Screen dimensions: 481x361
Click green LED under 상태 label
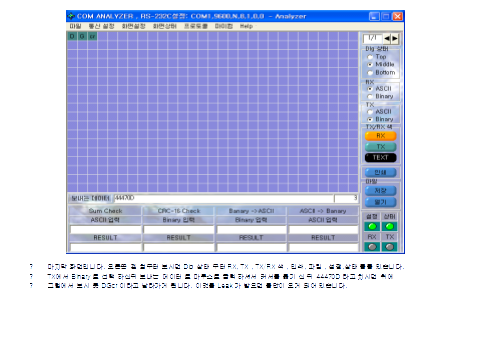pos(389,227)
